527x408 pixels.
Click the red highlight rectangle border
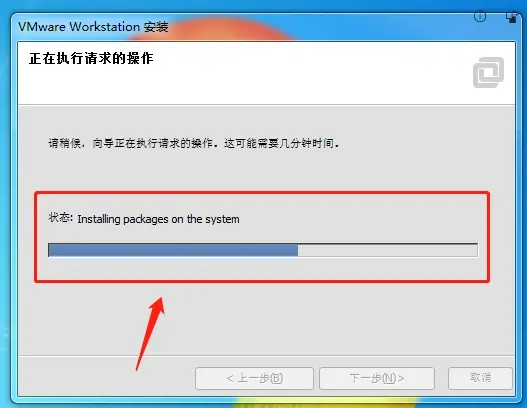click(x=262, y=193)
